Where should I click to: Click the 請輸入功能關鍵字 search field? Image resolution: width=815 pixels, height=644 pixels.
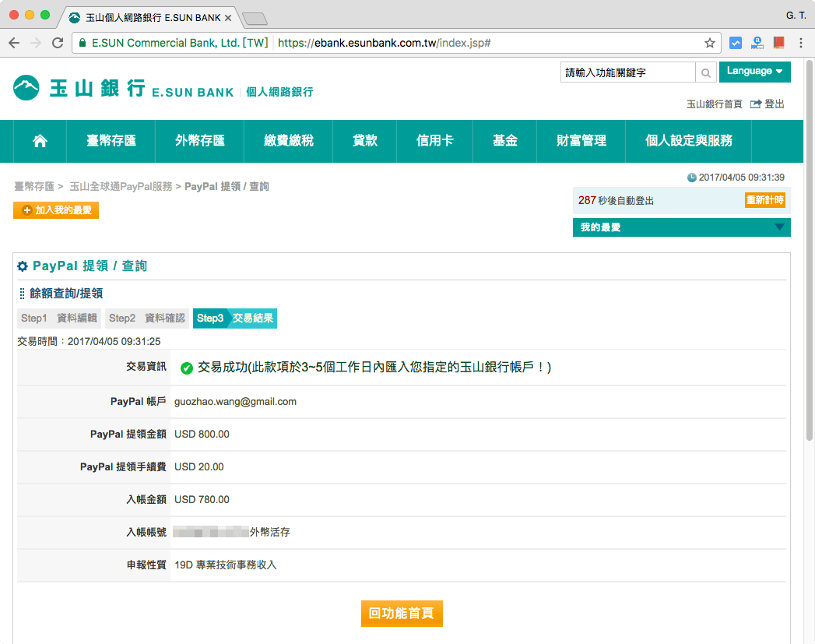623,72
